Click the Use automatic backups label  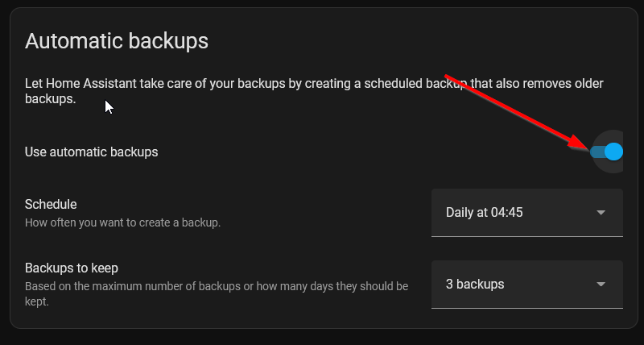[91, 152]
